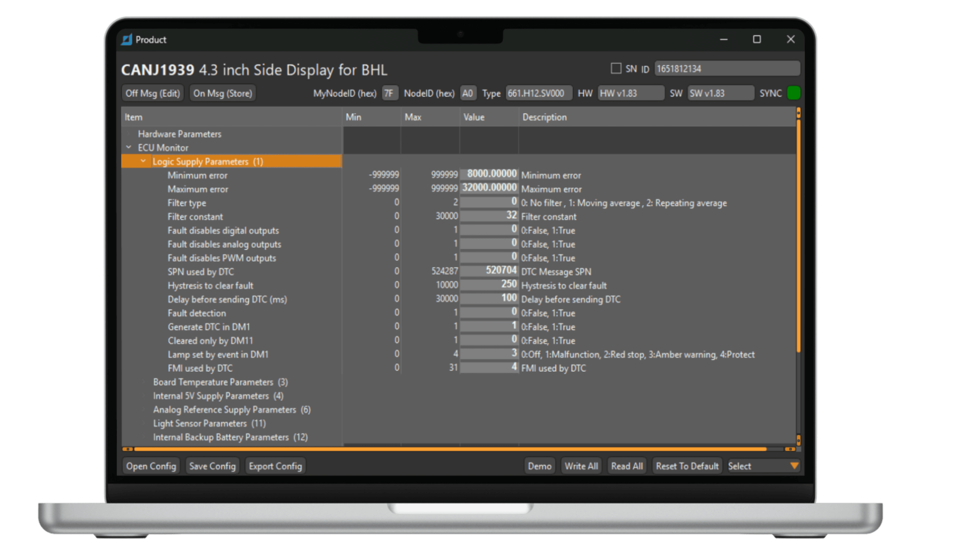Toggle the SN ID checkbox

click(x=616, y=68)
